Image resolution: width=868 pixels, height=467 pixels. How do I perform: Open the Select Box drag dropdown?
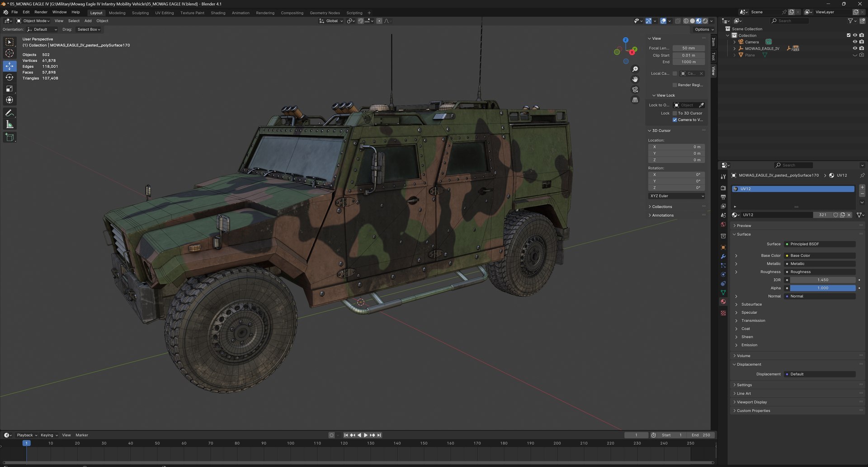tap(89, 29)
